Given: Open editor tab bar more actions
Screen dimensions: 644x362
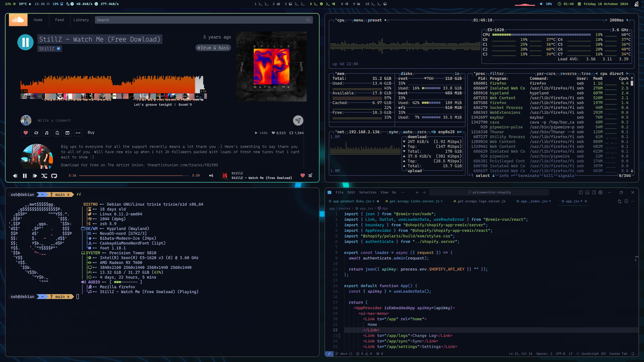Looking at the screenshot, I should [x=633, y=201].
